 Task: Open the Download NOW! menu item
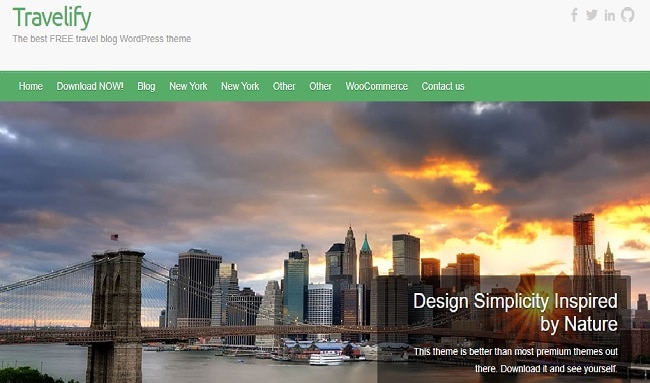tap(90, 86)
